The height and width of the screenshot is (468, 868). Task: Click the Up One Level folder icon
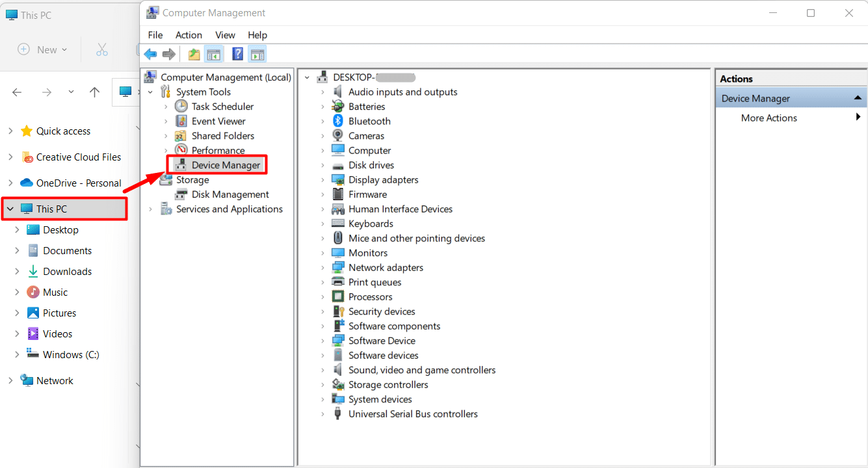[194, 54]
